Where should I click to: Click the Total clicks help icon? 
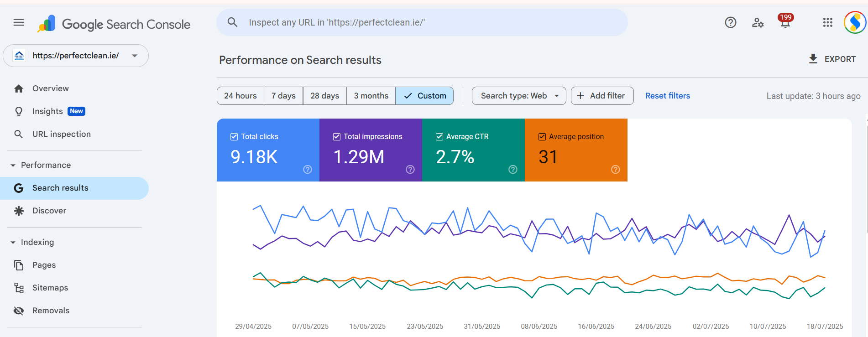[308, 170]
